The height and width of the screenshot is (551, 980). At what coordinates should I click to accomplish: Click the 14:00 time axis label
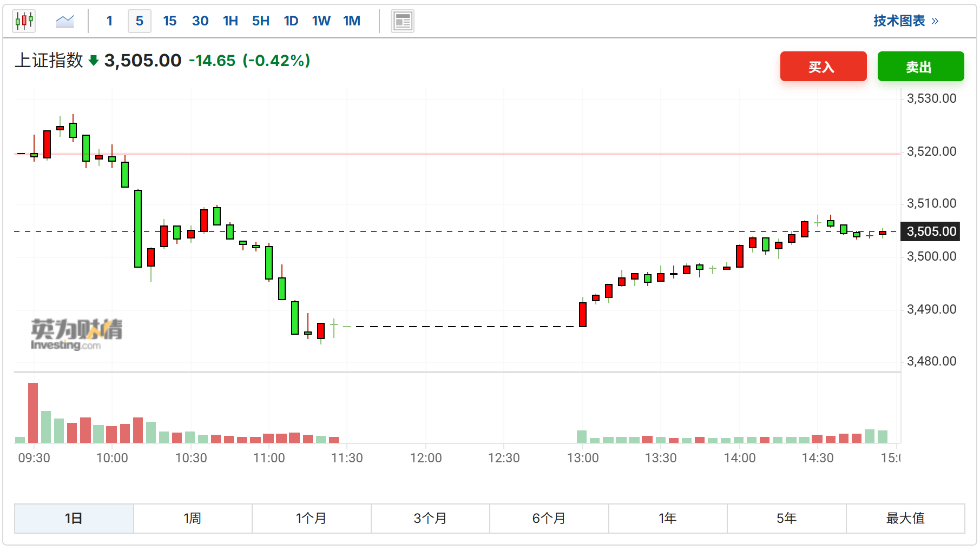tap(740, 458)
